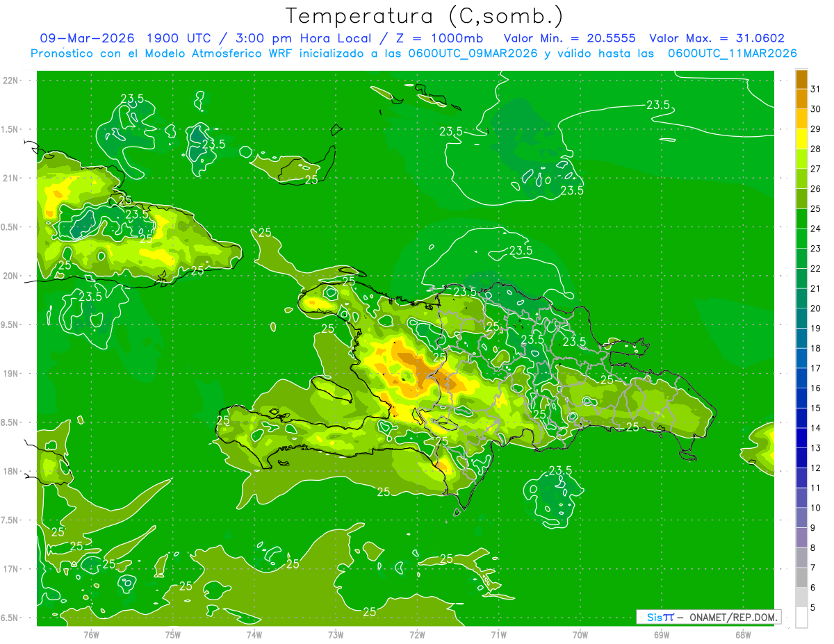Click the legend value "5"
Image resolution: width=834 pixels, height=644 pixels.
[x=813, y=607]
